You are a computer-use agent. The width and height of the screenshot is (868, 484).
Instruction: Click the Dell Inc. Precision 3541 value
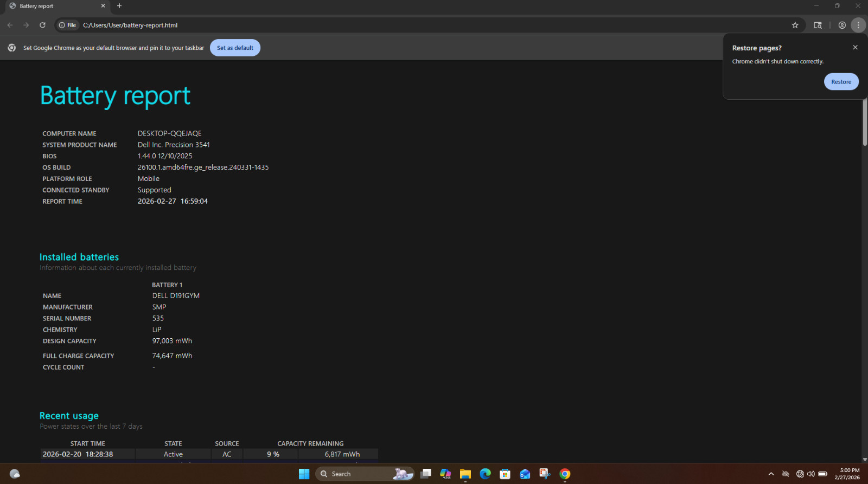tap(174, 145)
